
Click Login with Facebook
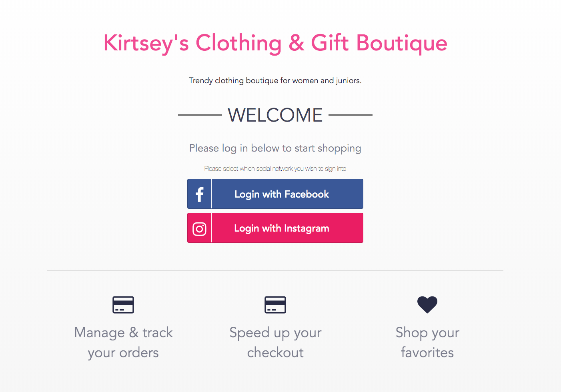coord(282,194)
